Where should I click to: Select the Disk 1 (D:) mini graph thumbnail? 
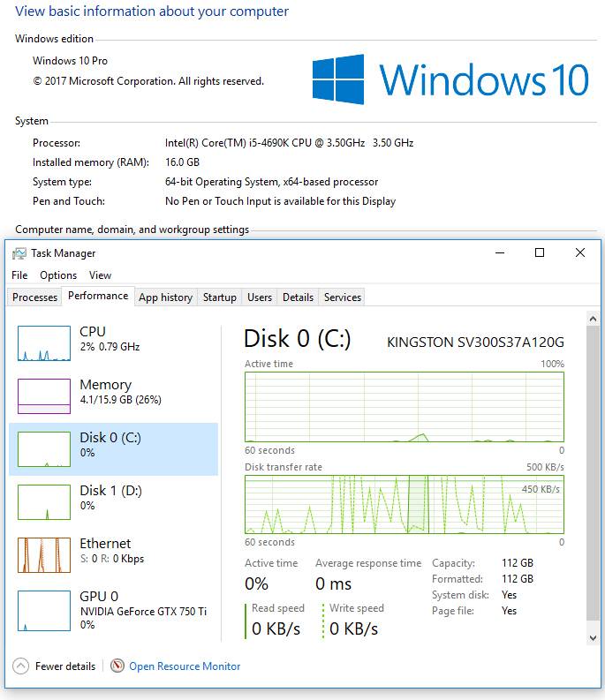pyautogui.click(x=44, y=502)
